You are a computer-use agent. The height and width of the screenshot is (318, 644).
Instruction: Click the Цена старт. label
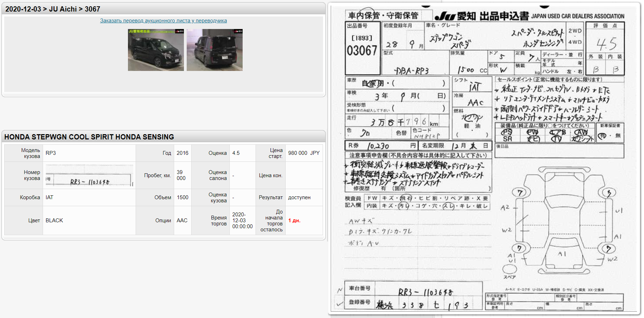tap(276, 153)
